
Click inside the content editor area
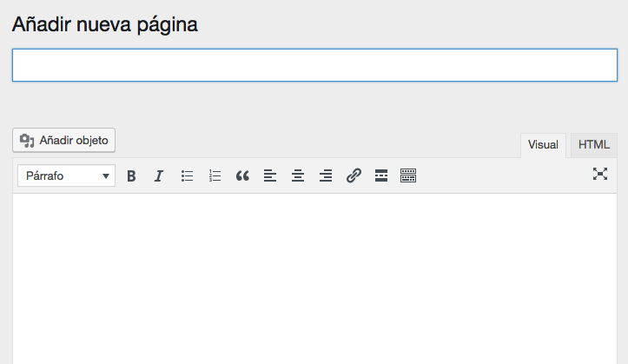pyautogui.click(x=314, y=278)
